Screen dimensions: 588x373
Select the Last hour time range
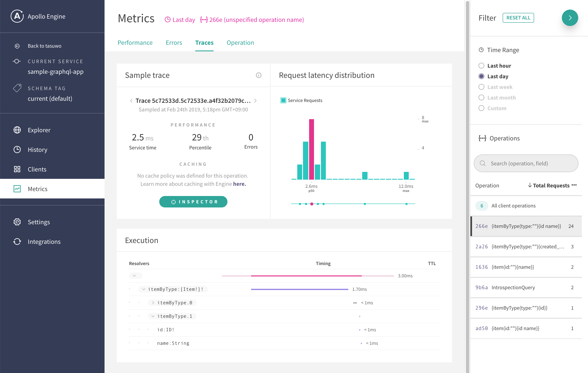point(481,66)
